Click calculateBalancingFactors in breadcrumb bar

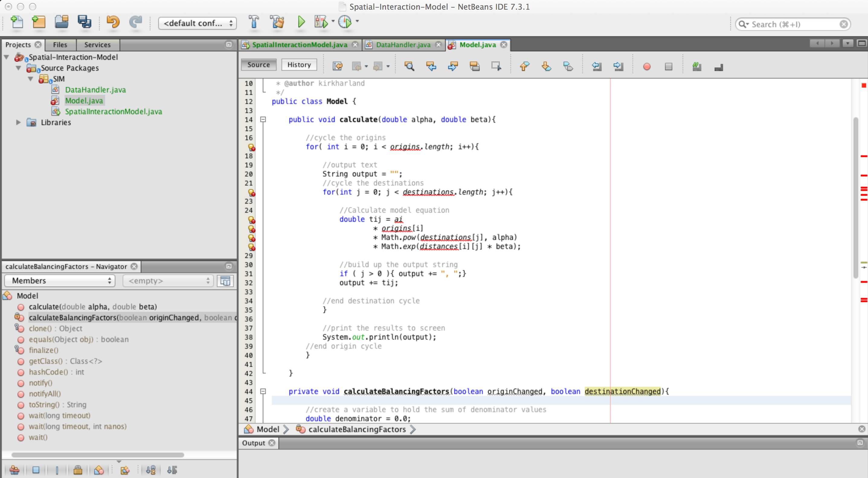(357, 429)
